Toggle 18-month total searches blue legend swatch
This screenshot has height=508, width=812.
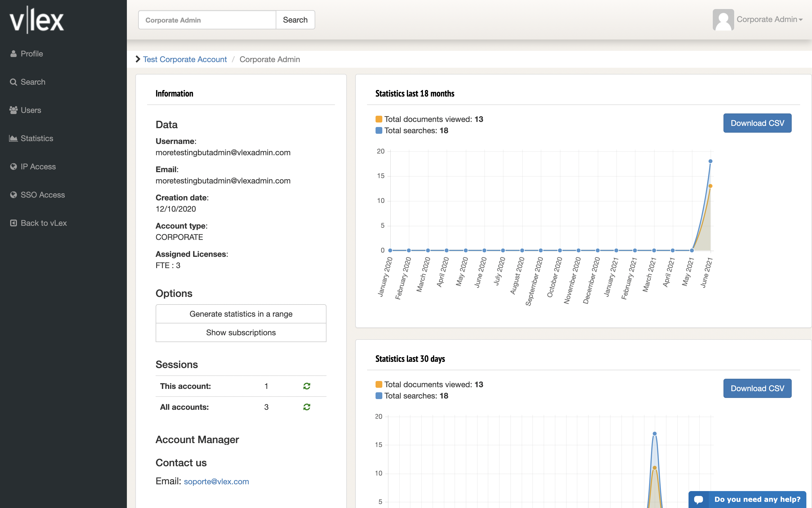pos(379,130)
